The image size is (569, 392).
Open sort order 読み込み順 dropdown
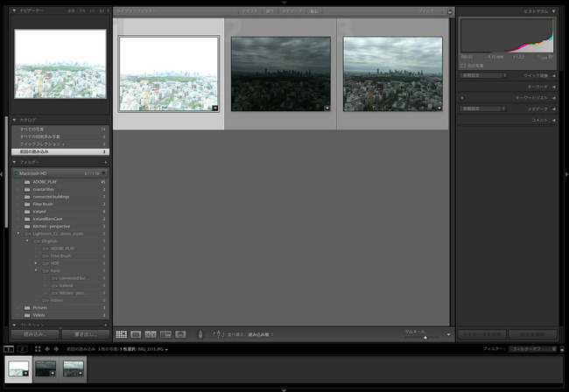click(x=261, y=335)
